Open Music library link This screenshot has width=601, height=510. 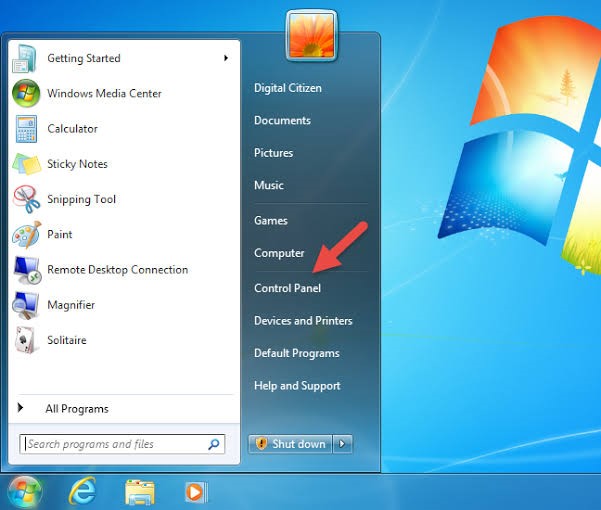pos(269,185)
